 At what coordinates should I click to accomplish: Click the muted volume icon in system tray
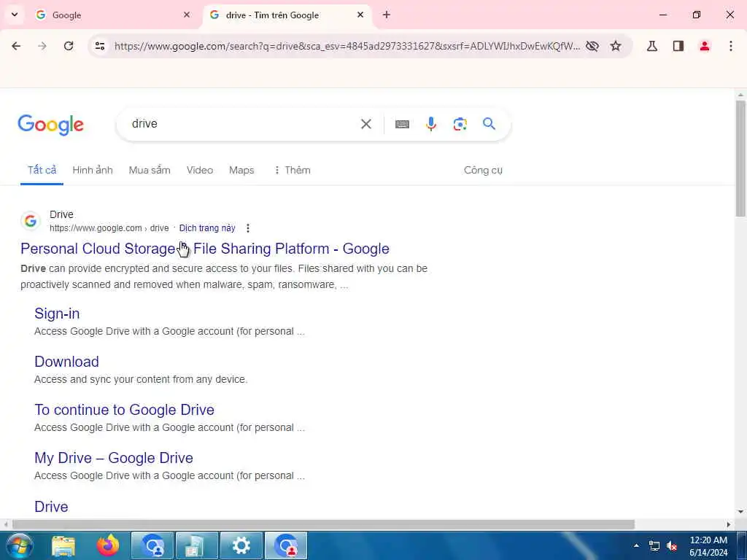672,546
